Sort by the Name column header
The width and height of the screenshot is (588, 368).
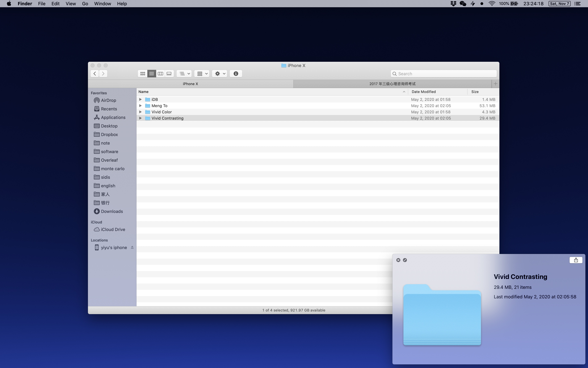point(272,92)
